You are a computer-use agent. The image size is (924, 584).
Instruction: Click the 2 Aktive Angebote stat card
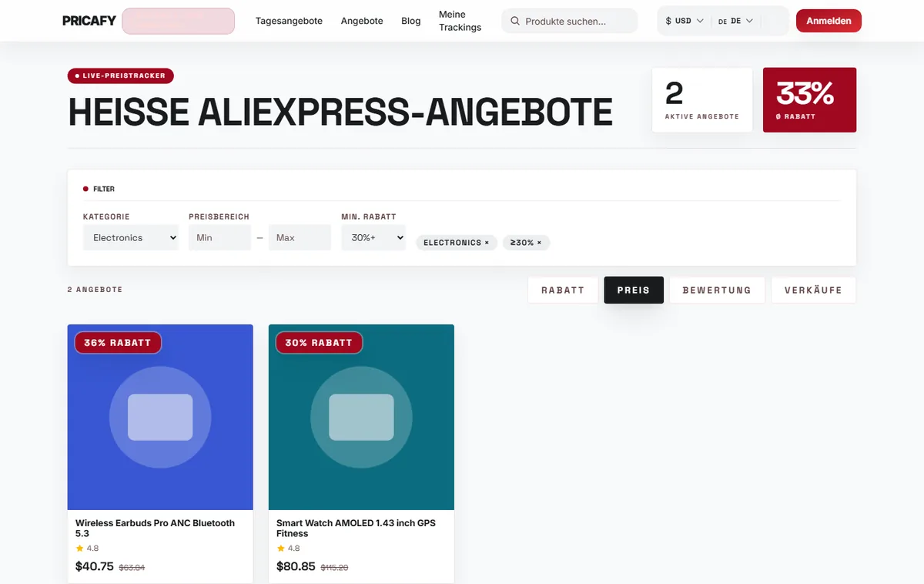coord(702,100)
